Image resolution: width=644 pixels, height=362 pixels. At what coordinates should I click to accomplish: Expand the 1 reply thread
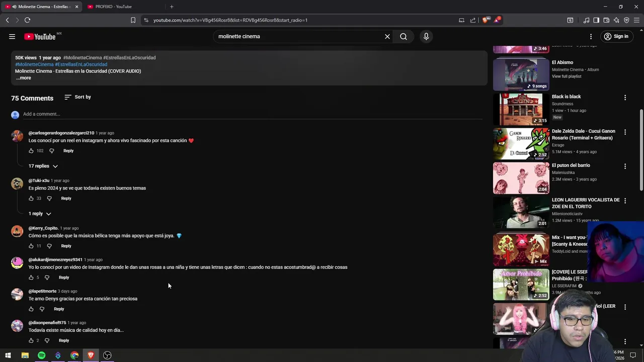coord(40,214)
